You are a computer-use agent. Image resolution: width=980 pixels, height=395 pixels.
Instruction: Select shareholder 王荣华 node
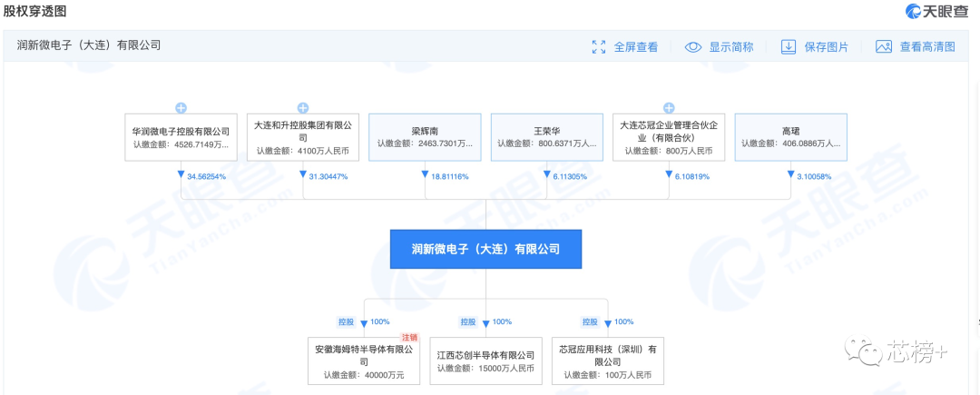547,137
